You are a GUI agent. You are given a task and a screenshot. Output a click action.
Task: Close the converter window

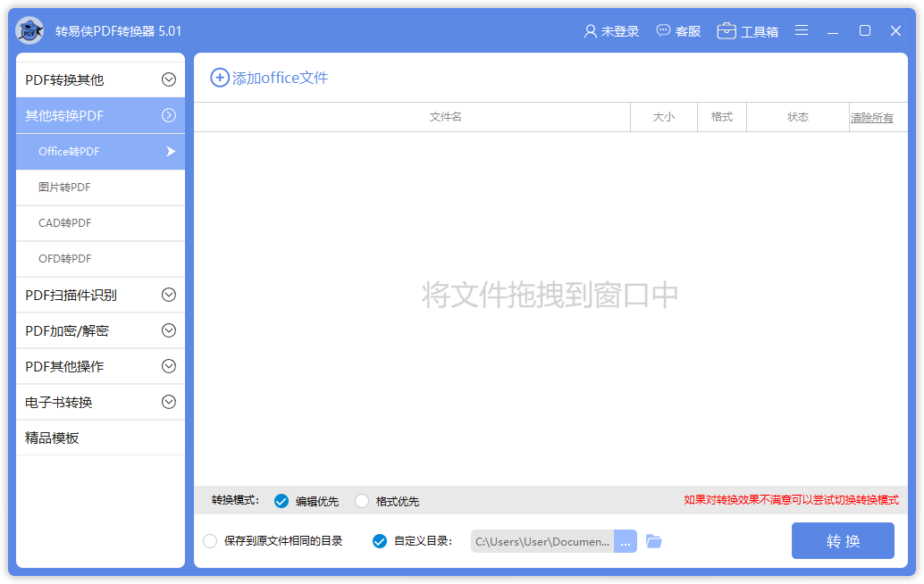(x=895, y=30)
